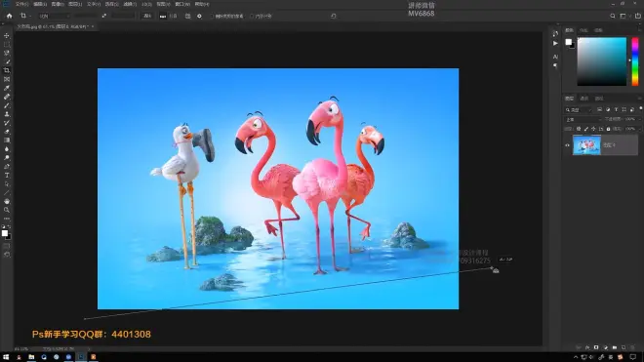Select the Zoom tool

click(7, 210)
